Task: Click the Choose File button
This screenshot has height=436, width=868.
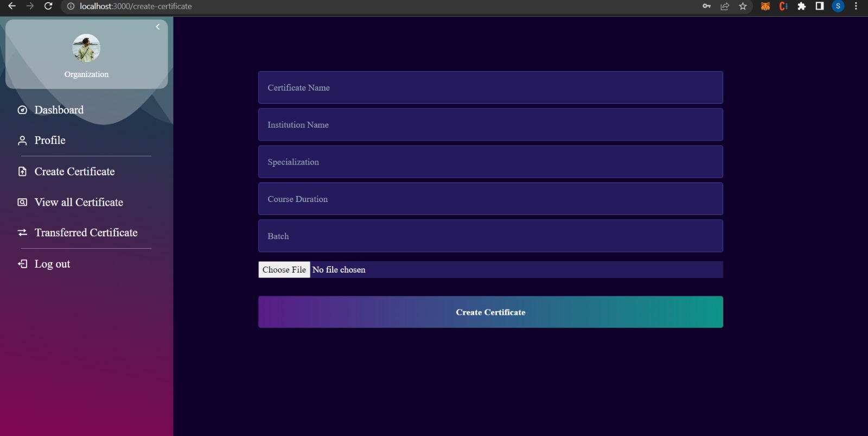Action: [x=284, y=270]
